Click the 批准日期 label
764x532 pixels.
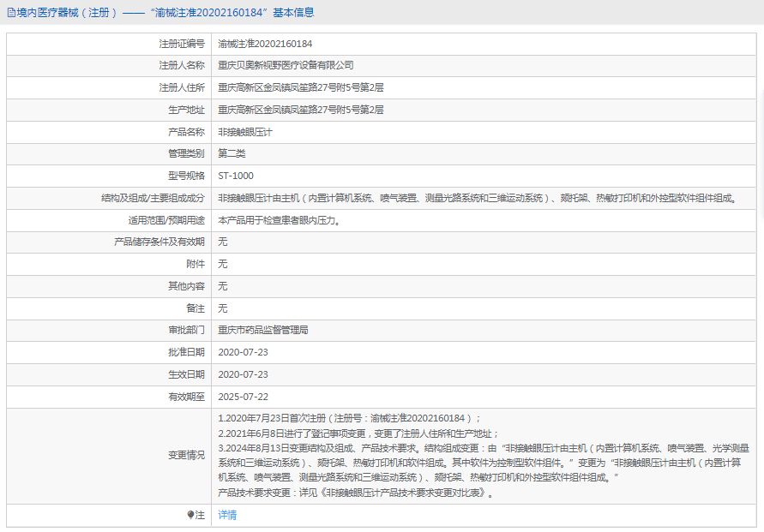click(x=187, y=352)
